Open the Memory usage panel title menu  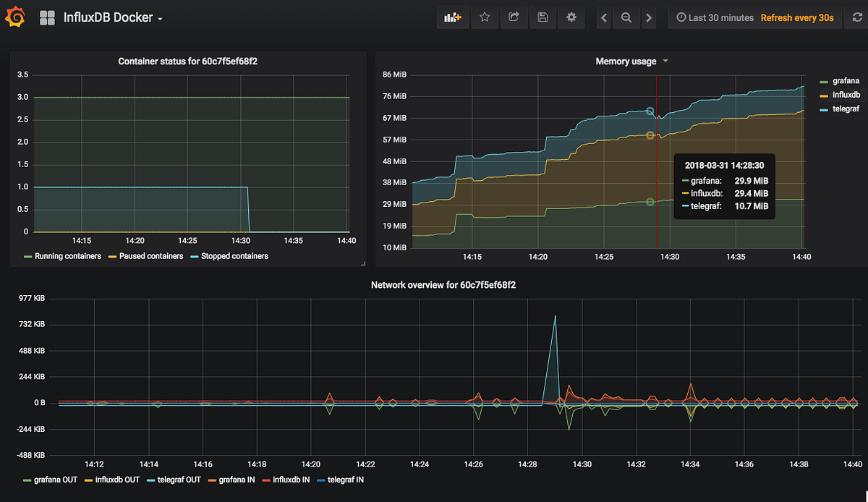626,61
